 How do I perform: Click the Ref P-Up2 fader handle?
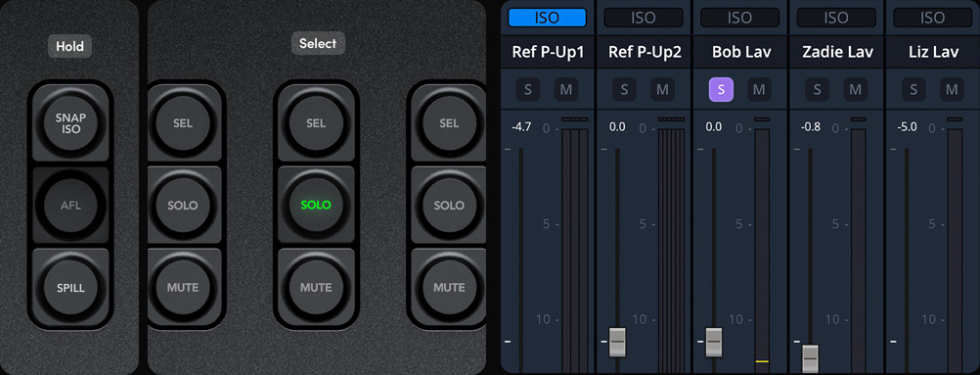pos(617,342)
